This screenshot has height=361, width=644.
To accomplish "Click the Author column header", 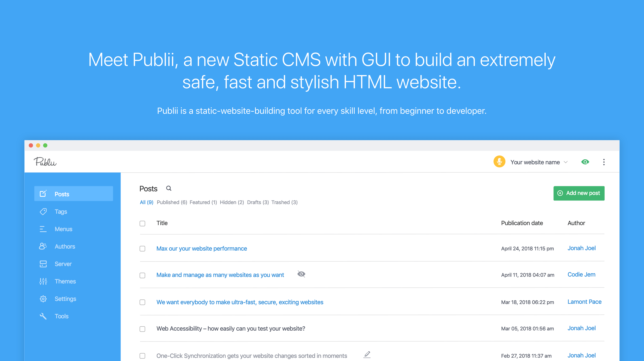I will click(576, 223).
